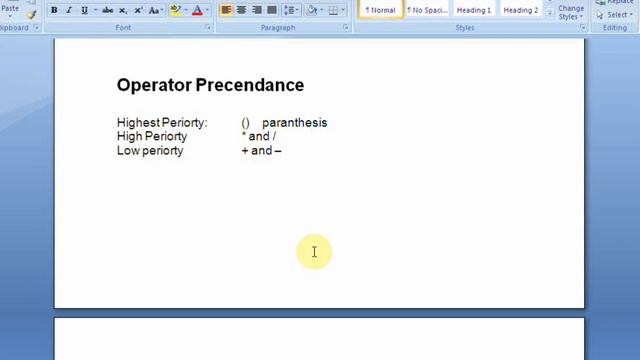
Task: Apply the Heading 1 style
Action: (x=473, y=9)
